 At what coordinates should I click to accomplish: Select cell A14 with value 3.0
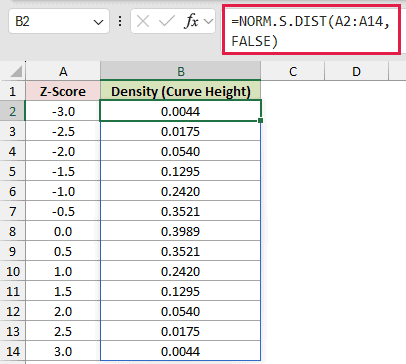tap(63, 351)
